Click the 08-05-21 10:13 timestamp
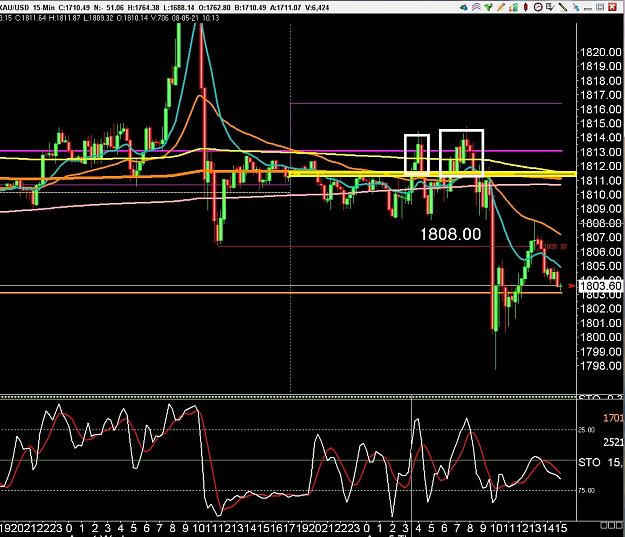This screenshot has height=537, width=625. [x=196, y=18]
